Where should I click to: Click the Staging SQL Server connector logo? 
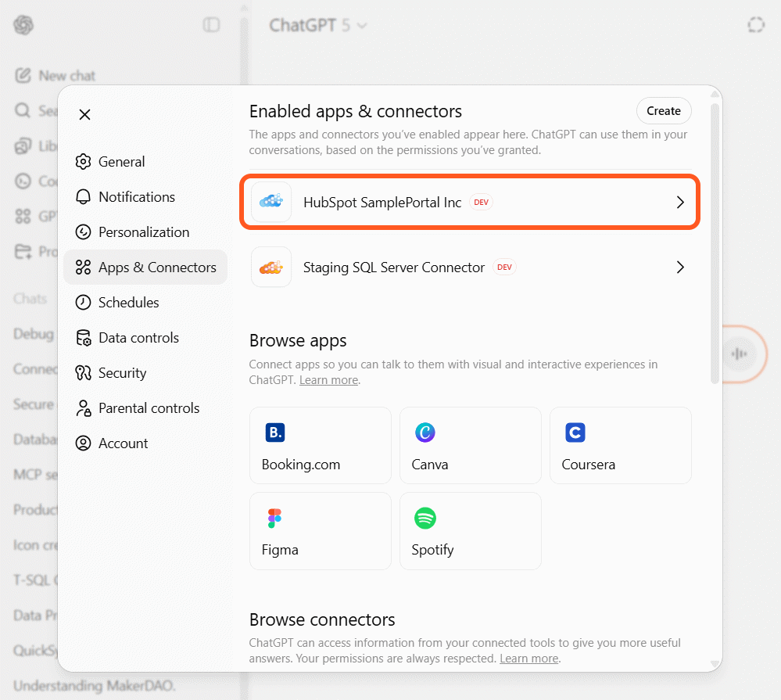click(x=271, y=267)
